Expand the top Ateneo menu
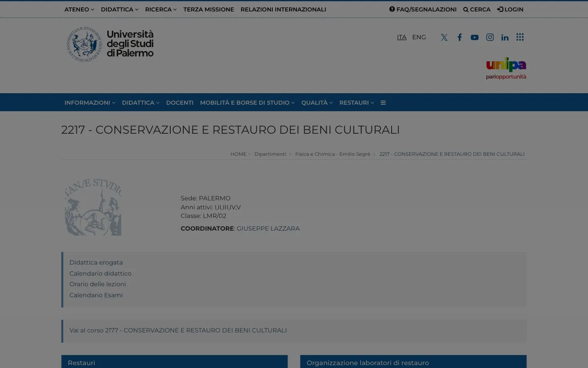 (79, 9)
